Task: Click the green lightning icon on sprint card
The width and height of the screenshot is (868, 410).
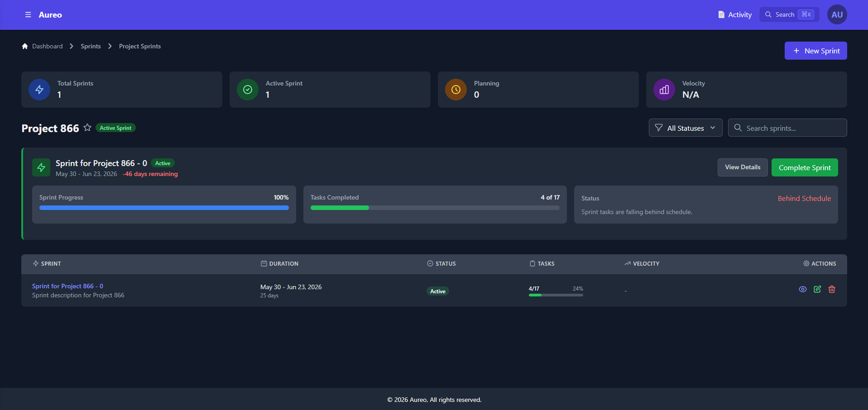Action: (x=41, y=168)
